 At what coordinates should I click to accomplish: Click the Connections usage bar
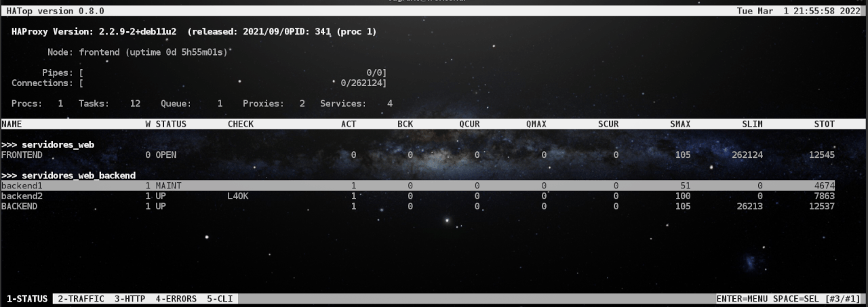233,83
